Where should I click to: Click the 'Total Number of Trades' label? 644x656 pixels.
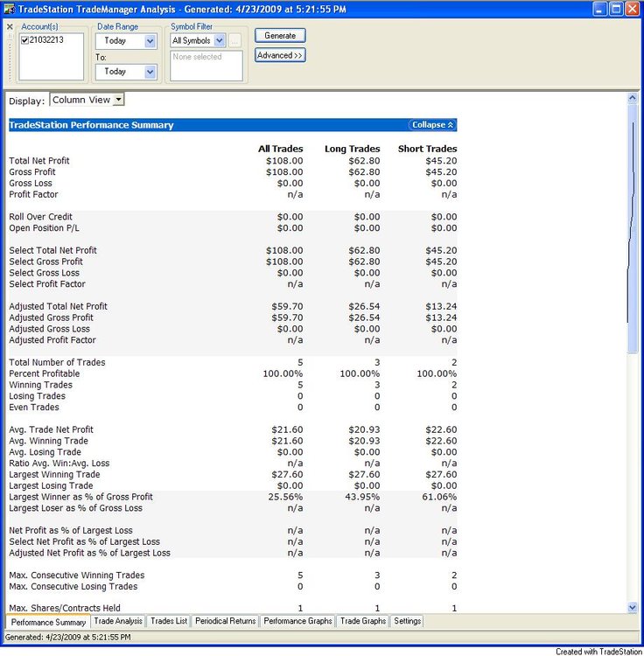(x=57, y=362)
